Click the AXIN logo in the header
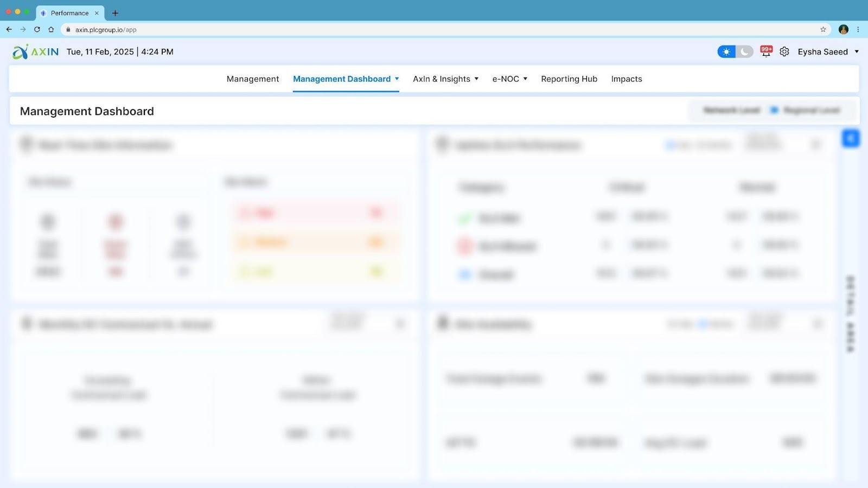This screenshot has width=868, height=488. click(x=34, y=52)
